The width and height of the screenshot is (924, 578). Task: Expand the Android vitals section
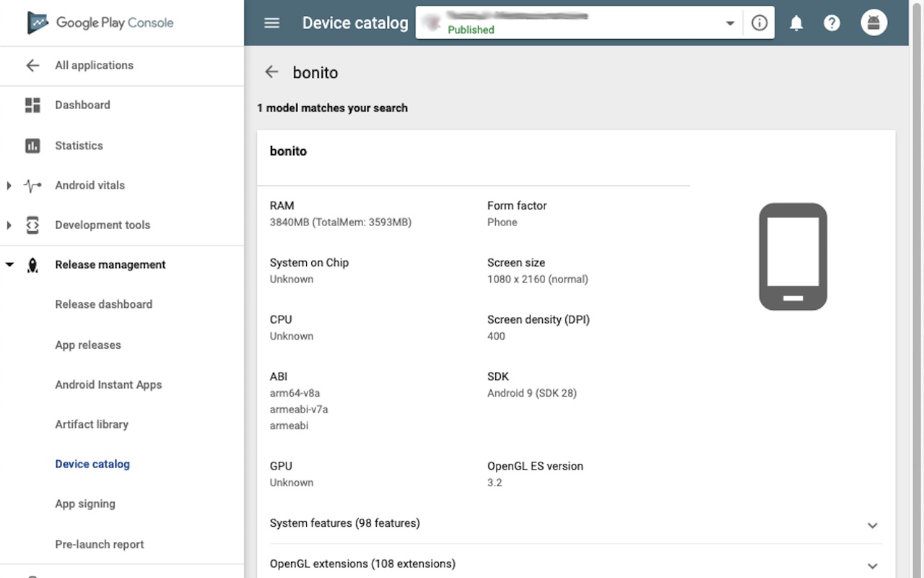tap(9, 186)
